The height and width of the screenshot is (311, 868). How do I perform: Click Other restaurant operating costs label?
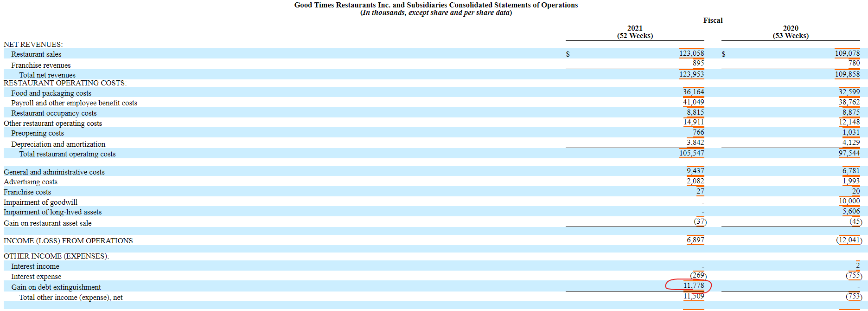53,123
